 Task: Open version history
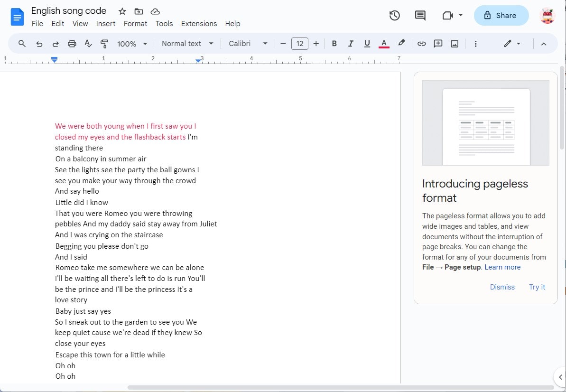click(394, 15)
